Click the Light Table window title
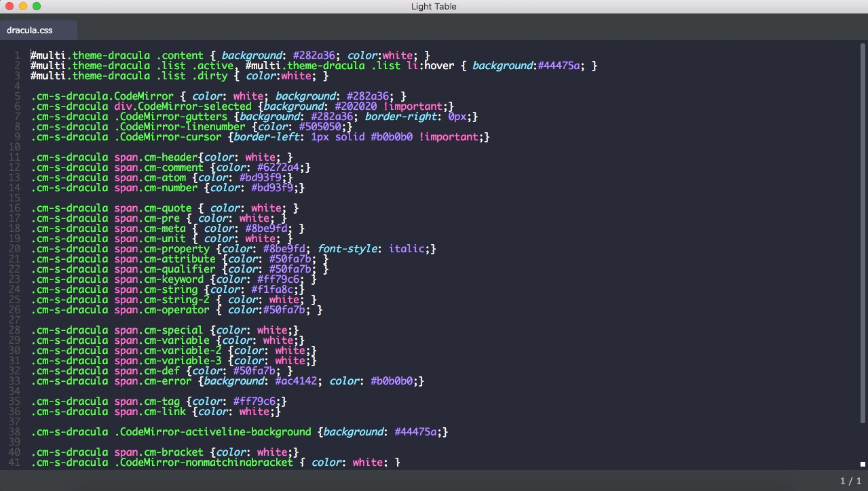The width and height of the screenshot is (868, 491). 434,6
